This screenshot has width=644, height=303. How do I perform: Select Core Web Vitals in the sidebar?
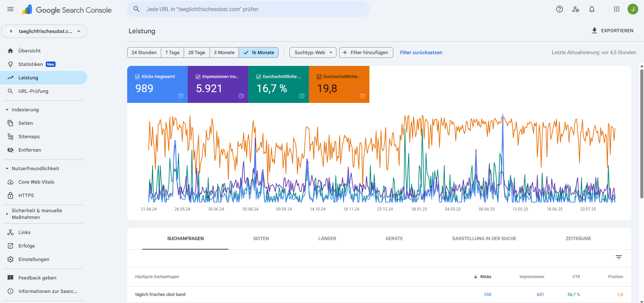pyautogui.click(x=36, y=182)
